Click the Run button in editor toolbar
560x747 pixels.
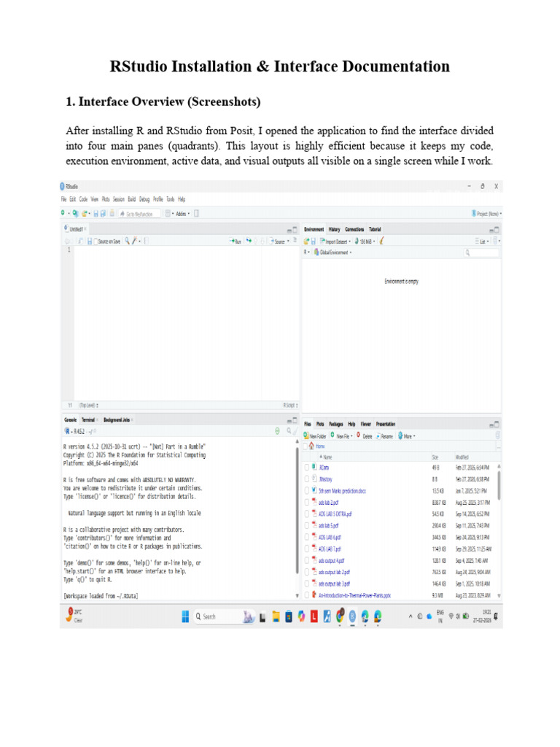[236, 241]
